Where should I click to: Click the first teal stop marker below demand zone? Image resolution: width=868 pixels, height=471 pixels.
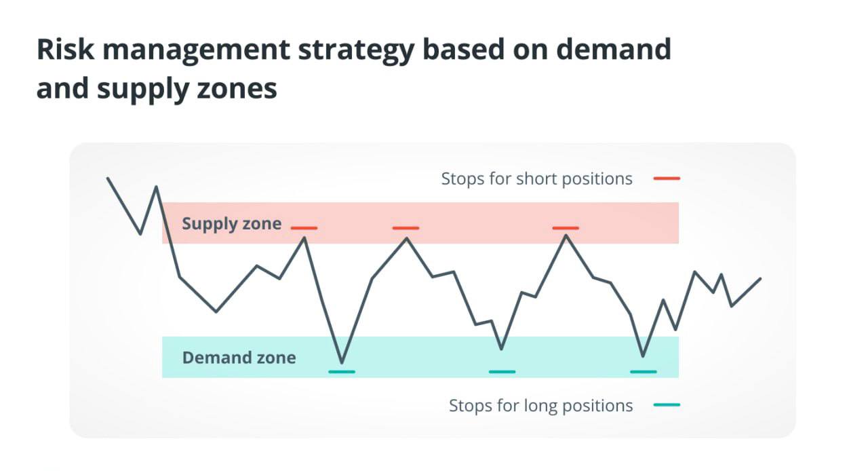[341, 371]
